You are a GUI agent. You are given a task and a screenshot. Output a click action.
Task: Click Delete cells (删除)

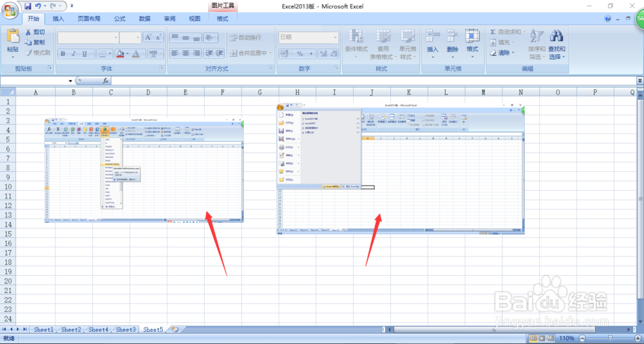[453, 44]
